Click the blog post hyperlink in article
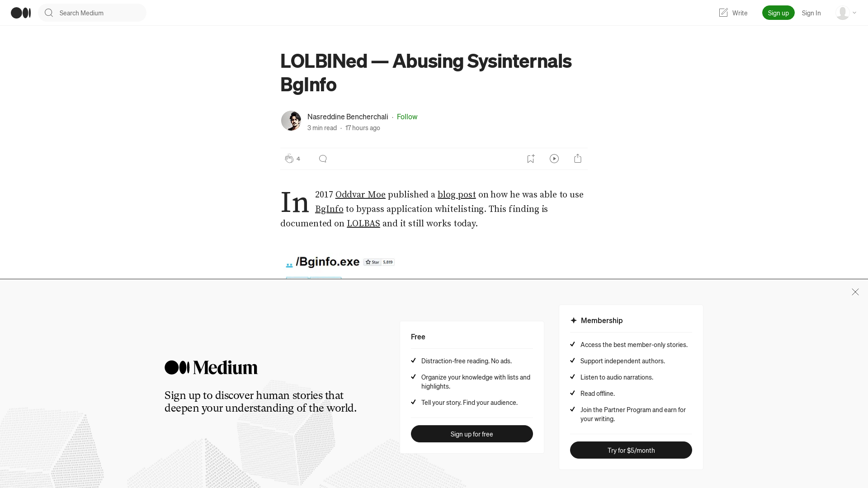 coord(457,194)
